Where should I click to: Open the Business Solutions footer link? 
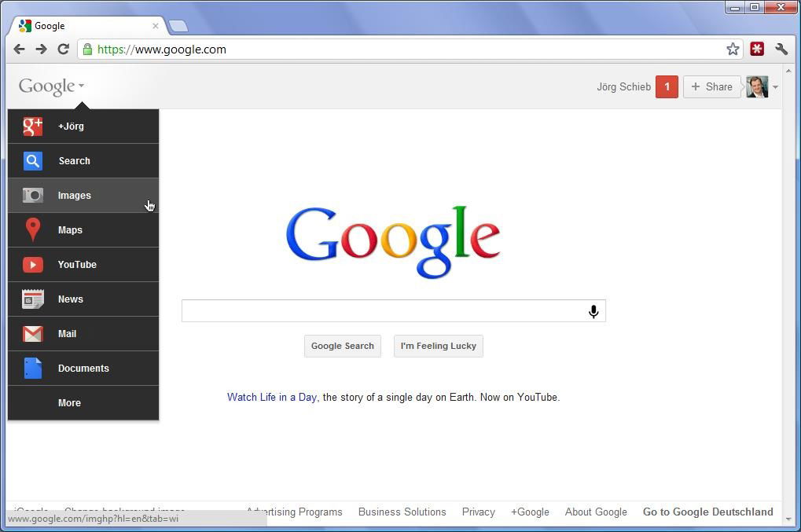click(402, 512)
